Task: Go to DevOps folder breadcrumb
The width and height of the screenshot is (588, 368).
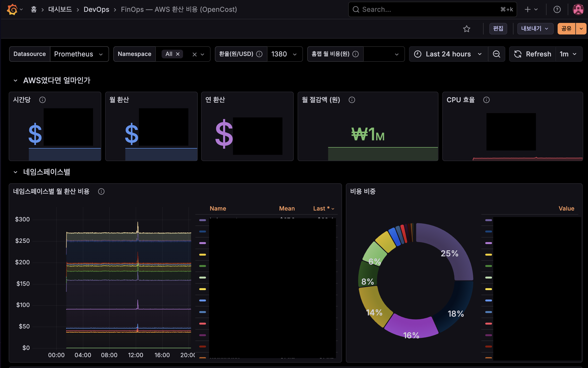Action: pyautogui.click(x=96, y=9)
